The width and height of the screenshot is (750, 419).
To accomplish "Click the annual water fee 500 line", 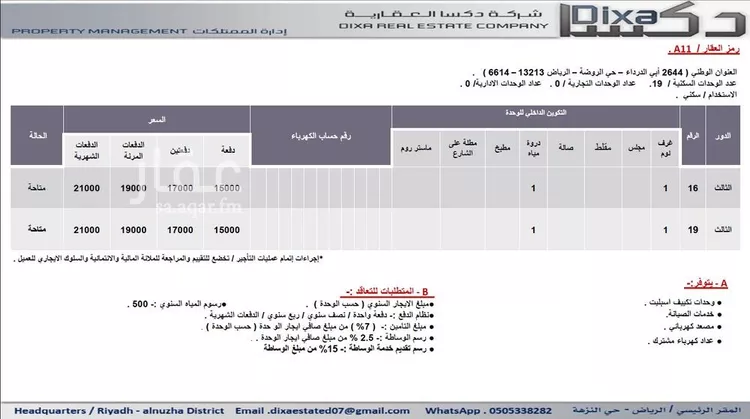I will tap(177, 304).
